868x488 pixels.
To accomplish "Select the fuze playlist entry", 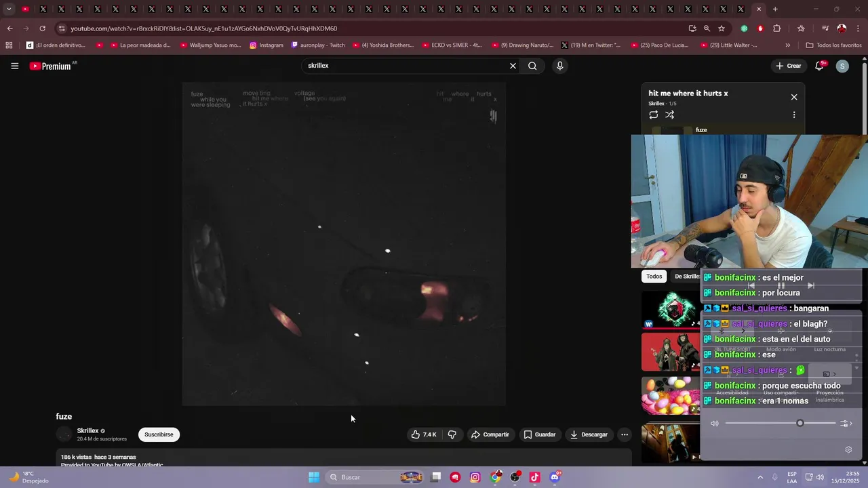I will point(724,130).
